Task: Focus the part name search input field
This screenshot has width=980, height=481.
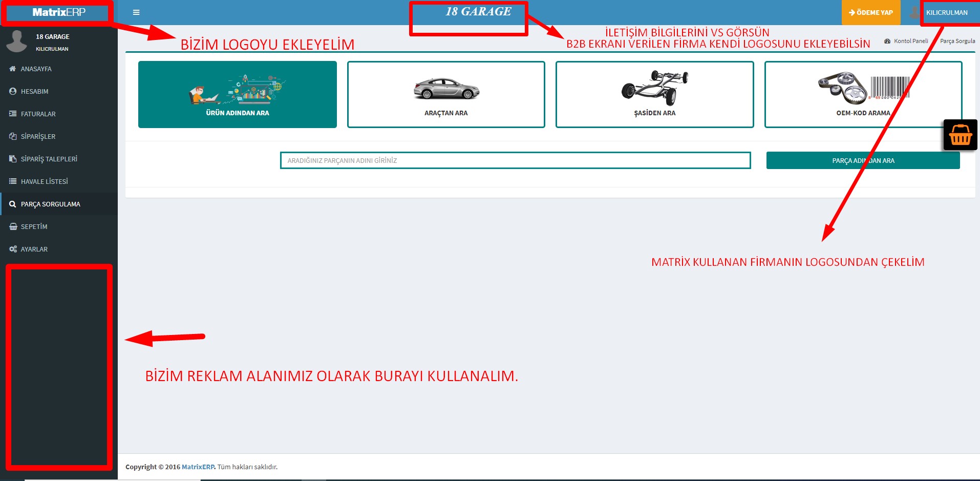Action: 515,160
